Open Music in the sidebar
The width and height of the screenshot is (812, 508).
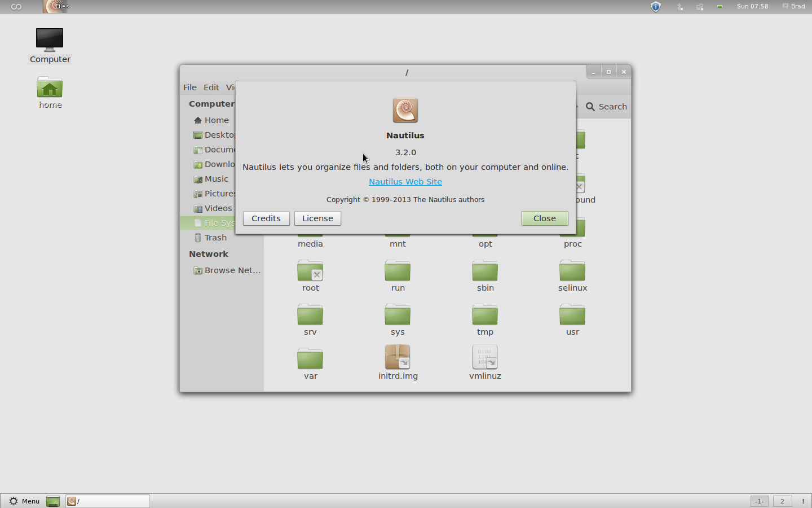pyautogui.click(x=211, y=179)
